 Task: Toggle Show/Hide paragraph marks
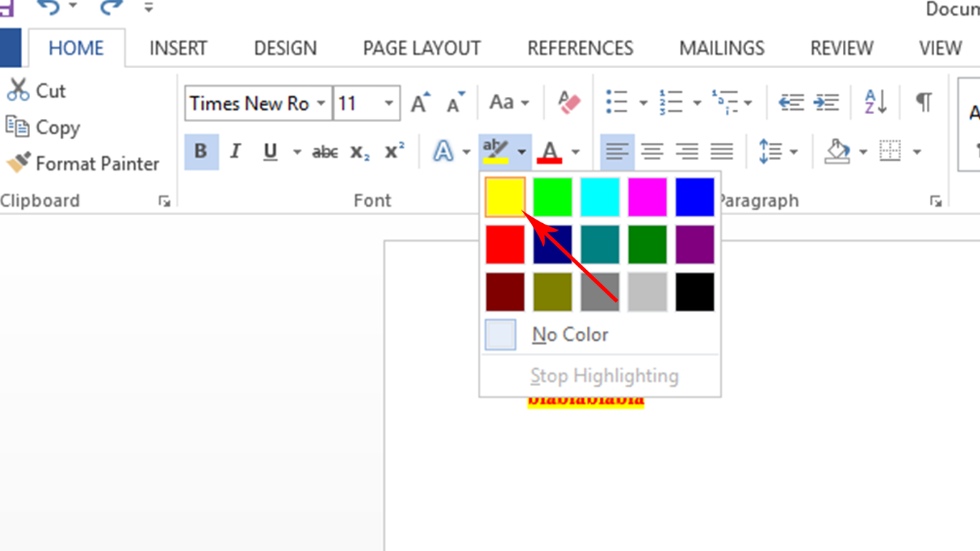923,102
